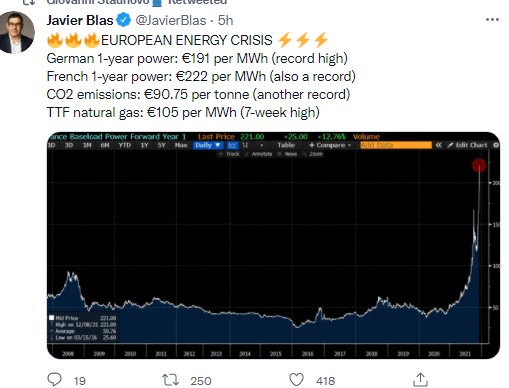This screenshot has width=509, height=388.
Task: Click the blue verified badge
Action: (x=123, y=20)
